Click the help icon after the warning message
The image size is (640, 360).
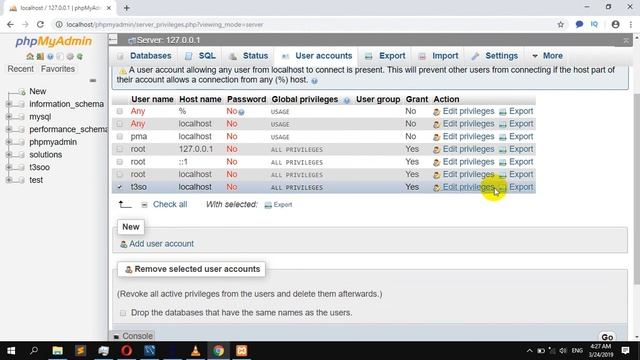click(x=314, y=81)
